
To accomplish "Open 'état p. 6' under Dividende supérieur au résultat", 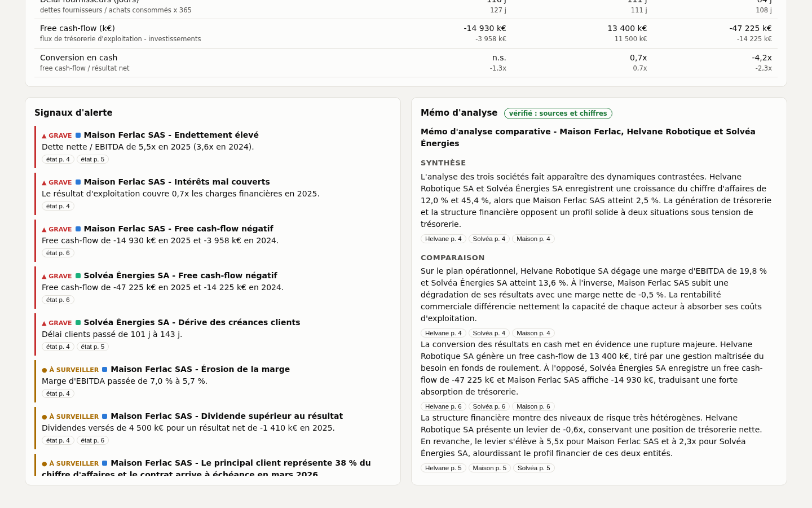I will pyautogui.click(x=92, y=440).
